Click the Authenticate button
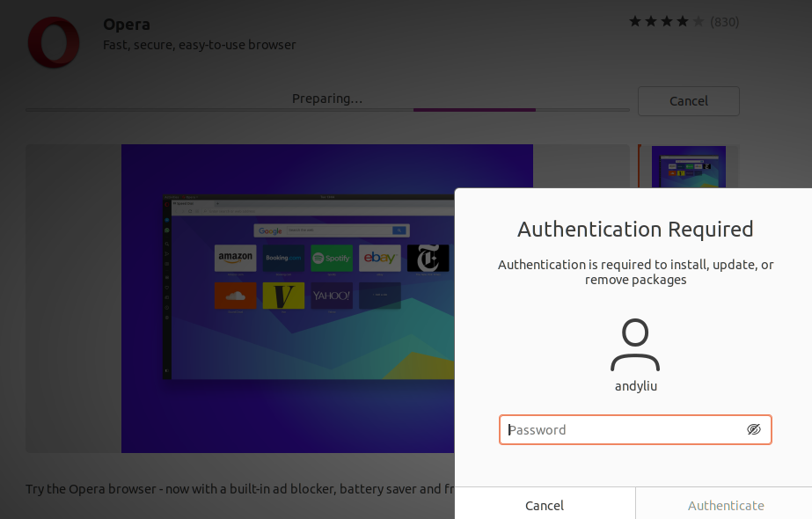 click(726, 505)
